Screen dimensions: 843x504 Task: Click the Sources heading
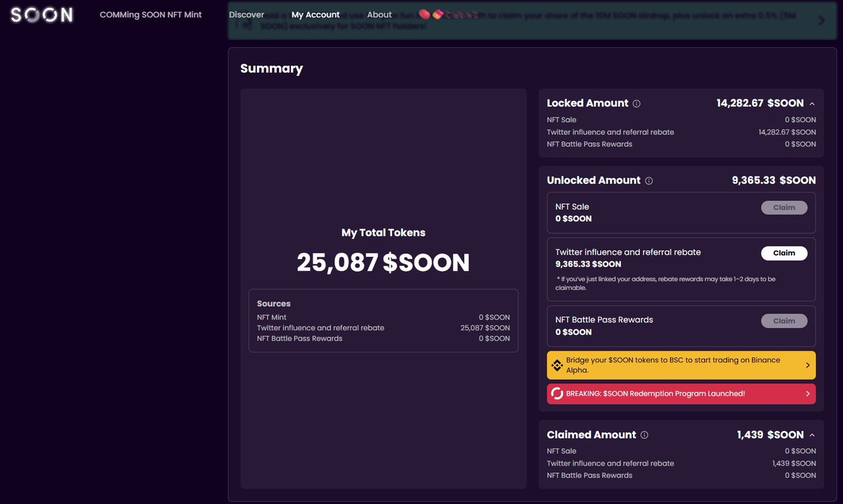tap(274, 304)
